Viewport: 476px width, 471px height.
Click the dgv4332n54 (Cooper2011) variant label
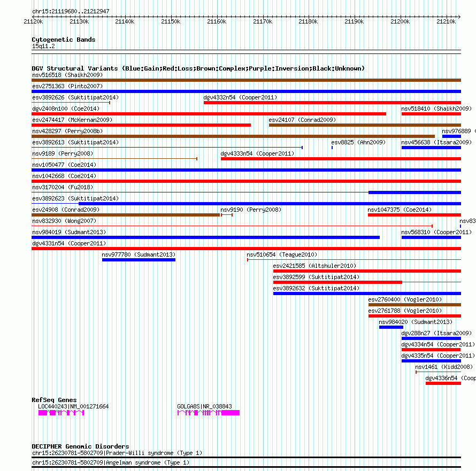[x=240, y=97]
